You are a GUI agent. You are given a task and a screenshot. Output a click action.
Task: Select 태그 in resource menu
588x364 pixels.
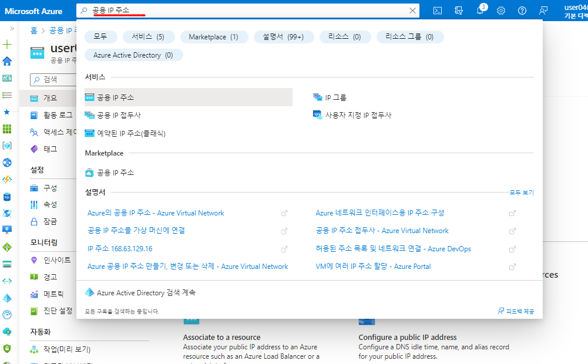51,149
